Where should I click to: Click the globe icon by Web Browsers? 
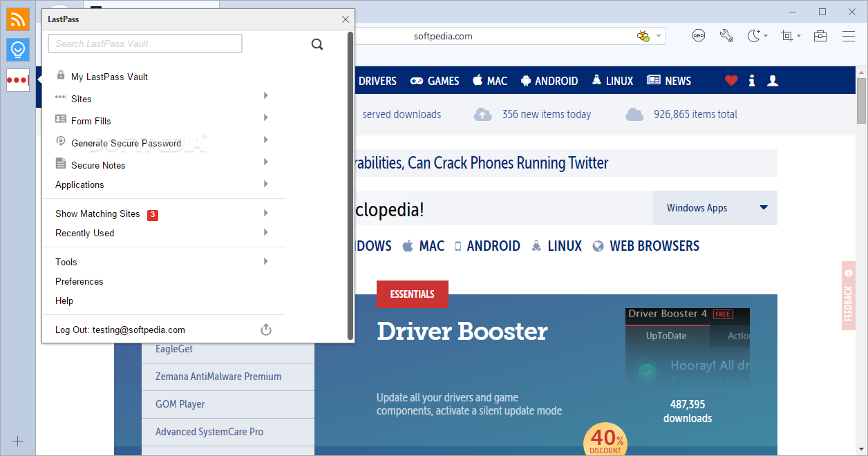pyautogui.click(x=598, y=246)
